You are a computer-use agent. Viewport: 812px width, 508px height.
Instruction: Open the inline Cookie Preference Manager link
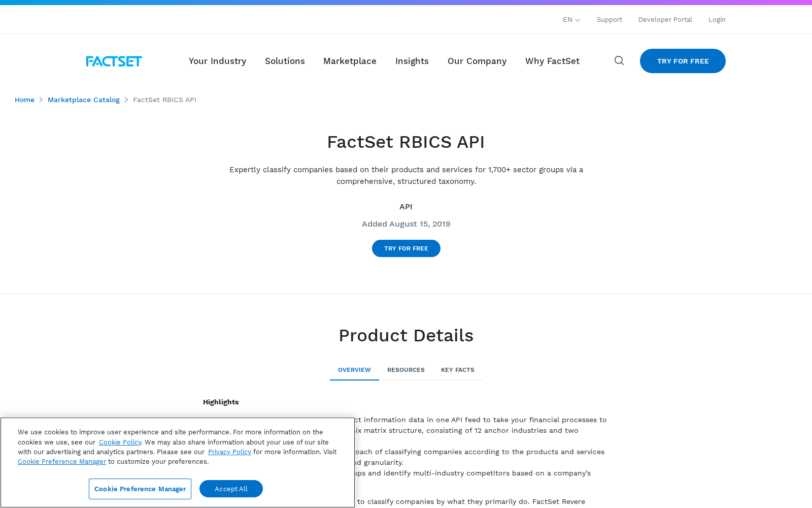pos(62,461)
